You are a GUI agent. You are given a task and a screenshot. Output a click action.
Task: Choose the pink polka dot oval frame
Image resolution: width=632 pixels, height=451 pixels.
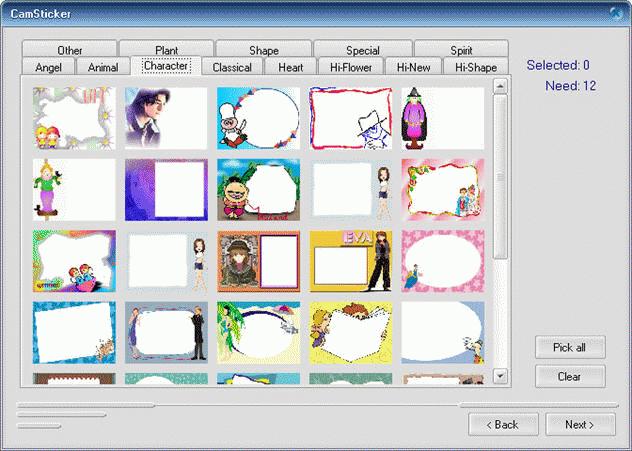[x=442, y=261]
